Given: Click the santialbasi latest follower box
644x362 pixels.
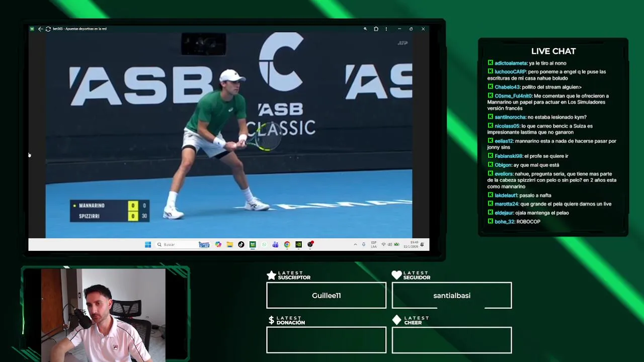Looking at the screenshot, I should coord(452,296).
